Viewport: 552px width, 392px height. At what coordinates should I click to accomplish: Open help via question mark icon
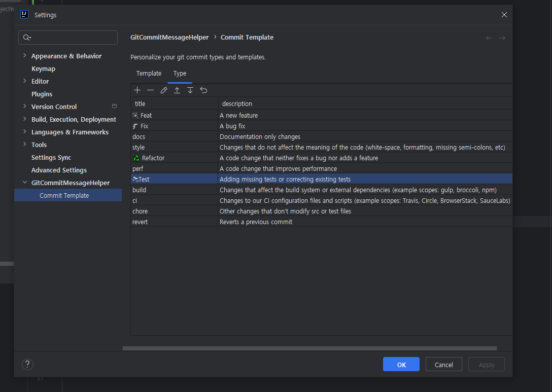(x=27, y=364)
